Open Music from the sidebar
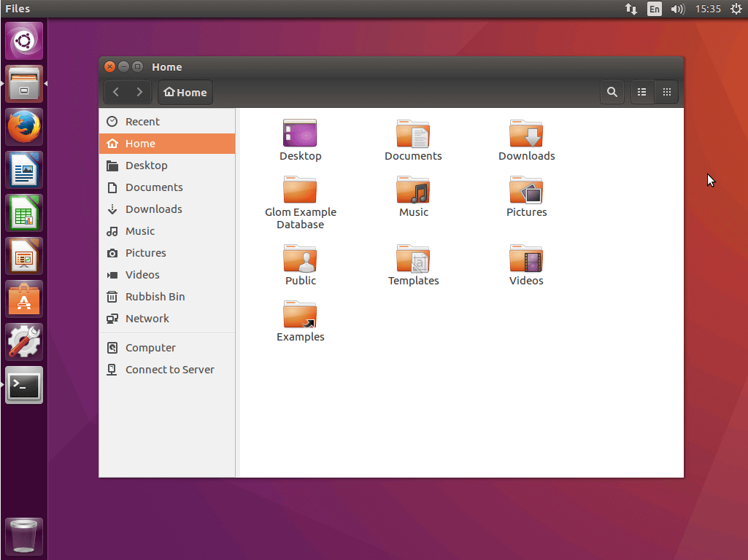This screenshot has height=560, width=748. click(167, 231)
